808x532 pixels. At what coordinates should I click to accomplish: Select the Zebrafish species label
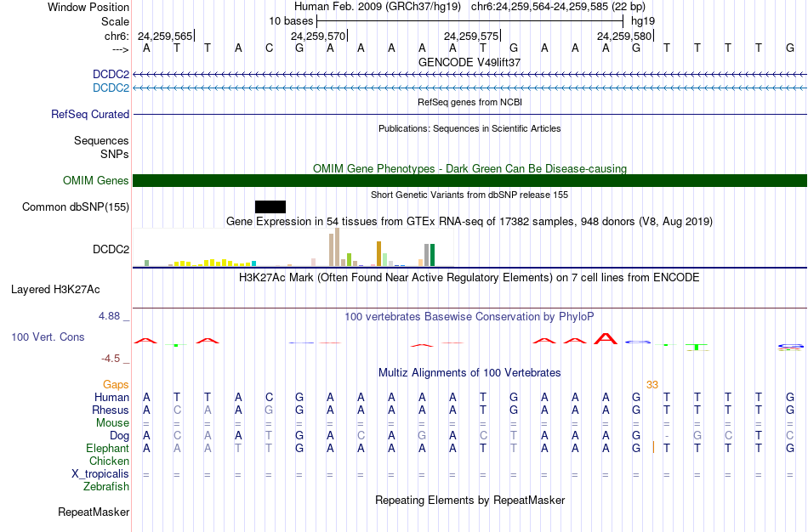[106, 486]
